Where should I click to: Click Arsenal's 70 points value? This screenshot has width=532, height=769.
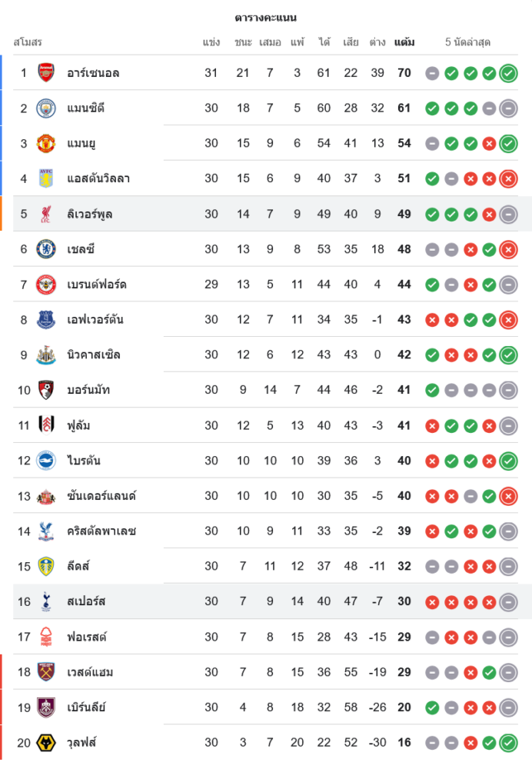pyautogui.click(x=404, y=74)
